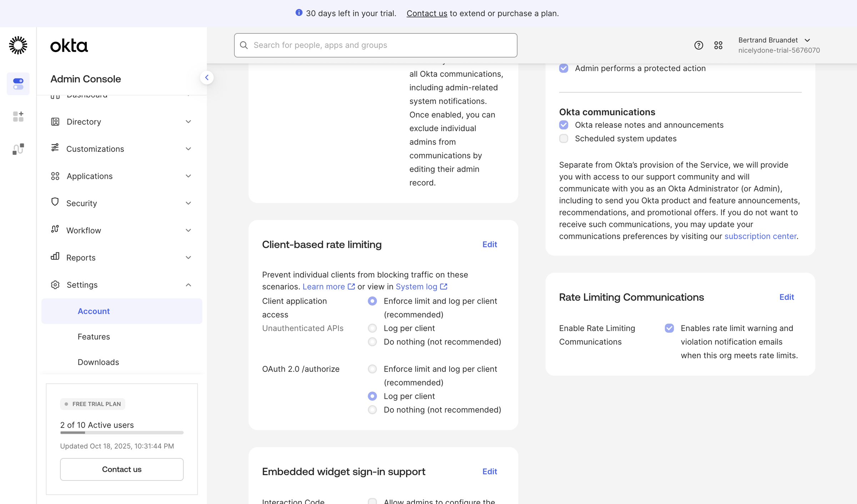Focus the search for people, apps and groups field
The image size is (857, 504).
tap(376, 45)
